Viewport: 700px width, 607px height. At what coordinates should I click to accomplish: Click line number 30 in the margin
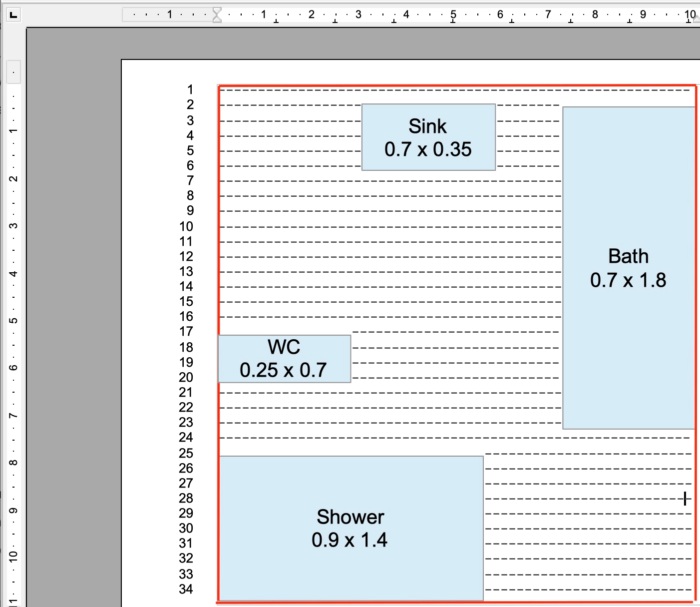click(x=186, y=528)
